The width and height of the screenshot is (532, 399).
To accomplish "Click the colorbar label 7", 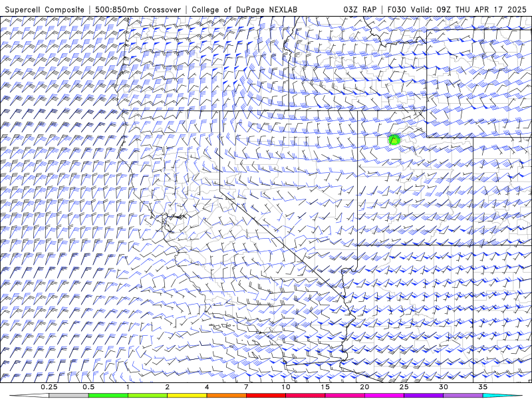I will pos(246,387).
